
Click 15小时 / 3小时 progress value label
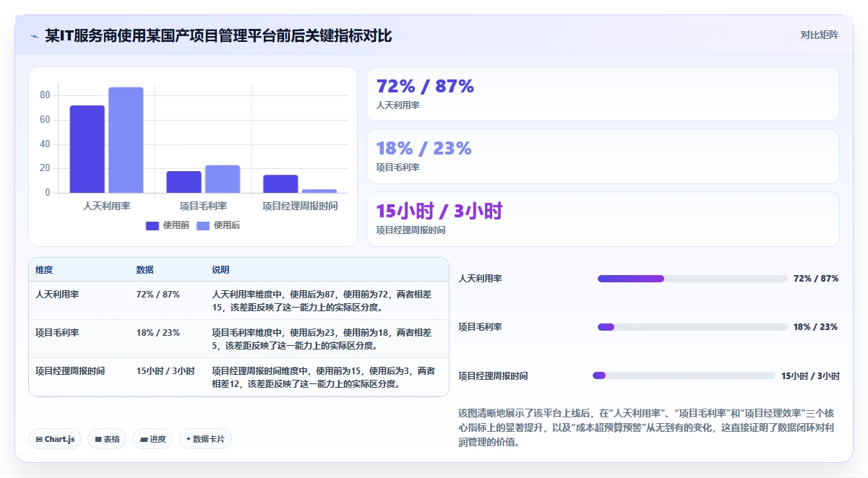tap(810, 375)
